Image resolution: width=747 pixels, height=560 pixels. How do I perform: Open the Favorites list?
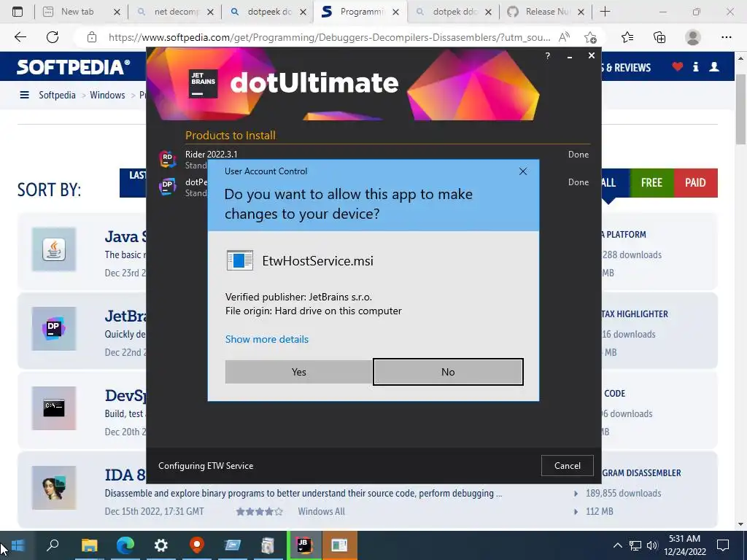pos(627,37)
